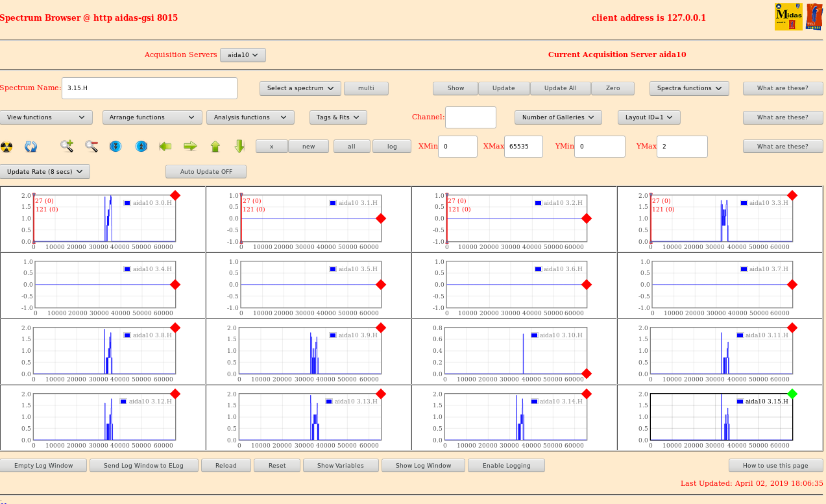Viewport: 826px width, 504px height.
Task: Open the Tags & Fits menu
Action: tap(338, 117)
